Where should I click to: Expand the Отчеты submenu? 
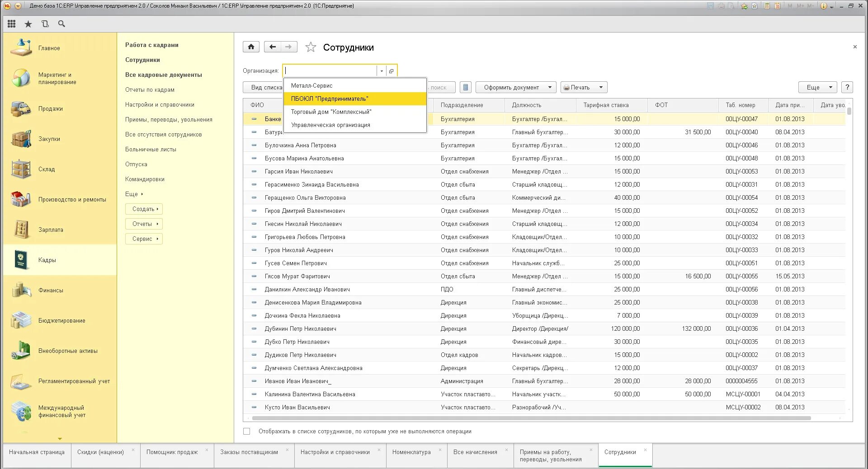pyautogui.click(x=144, y=224)
